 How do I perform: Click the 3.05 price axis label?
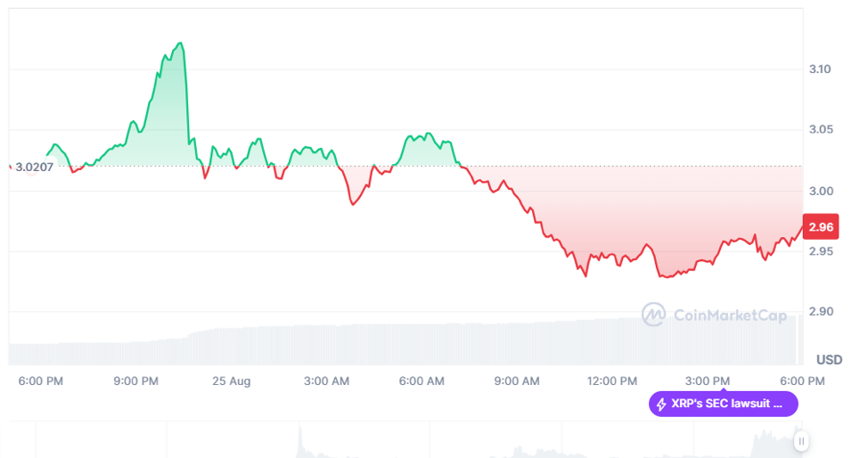(822, 130)
